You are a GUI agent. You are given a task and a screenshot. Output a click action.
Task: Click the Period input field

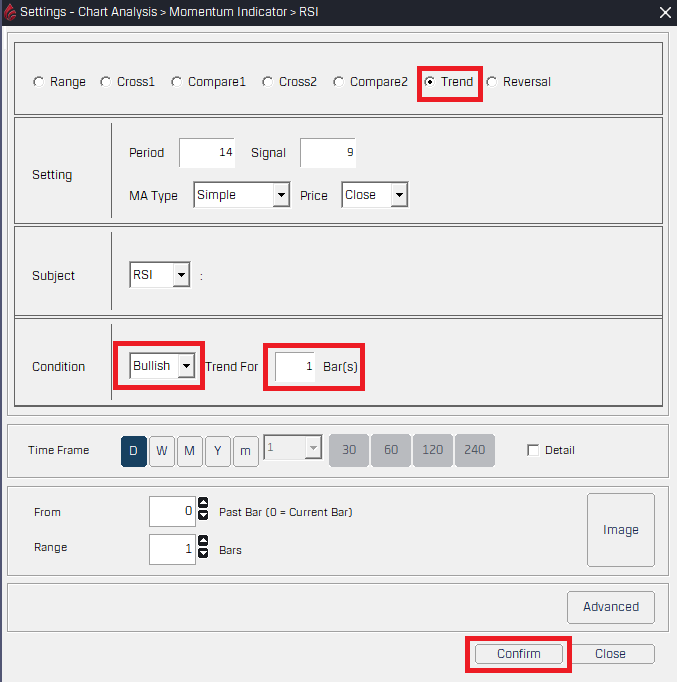tap(207, 153)
